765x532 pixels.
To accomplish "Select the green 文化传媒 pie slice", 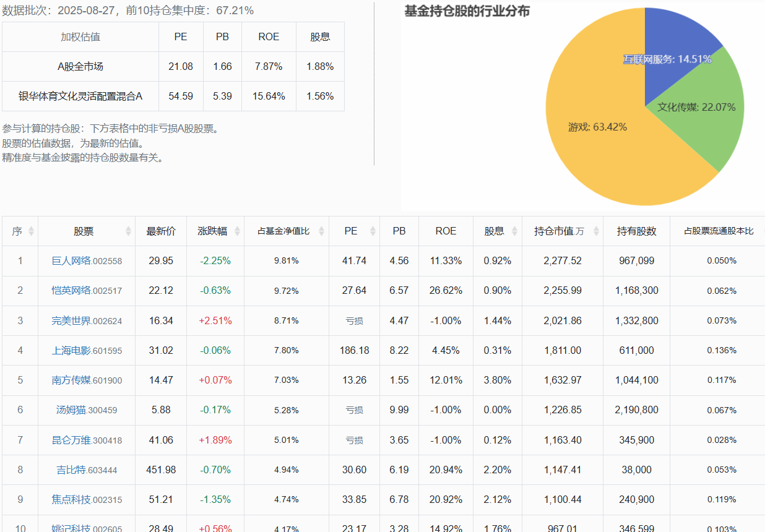I will (x=696, y=107).
